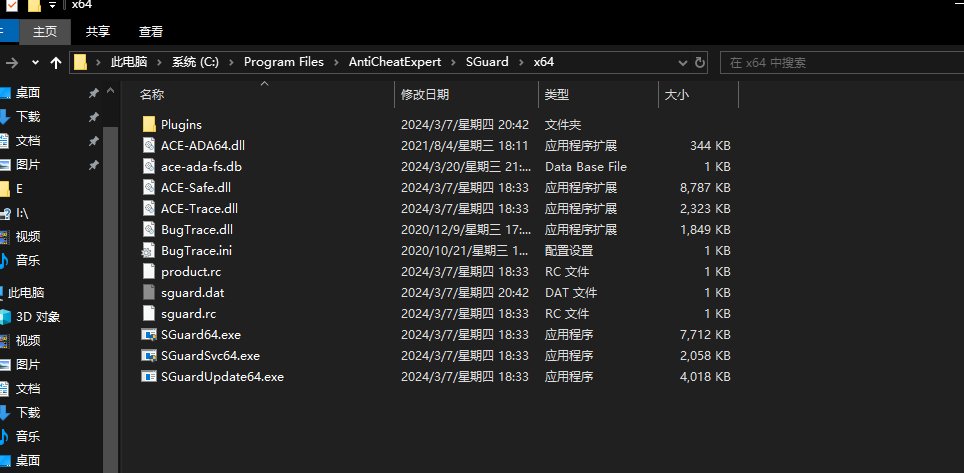Expand address bar history dropdown
Viewport: 964px width, 473px height.
pyautogui.click(x=682, y=62)
